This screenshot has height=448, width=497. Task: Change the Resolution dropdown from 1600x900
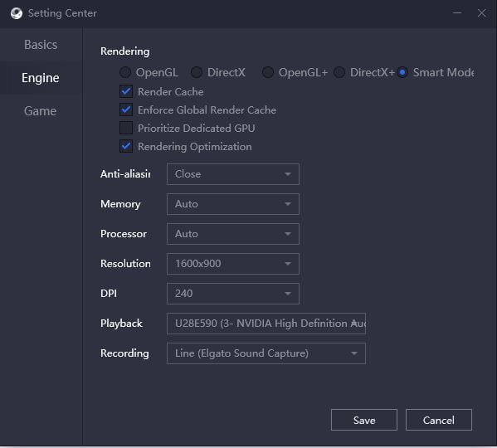233,264
